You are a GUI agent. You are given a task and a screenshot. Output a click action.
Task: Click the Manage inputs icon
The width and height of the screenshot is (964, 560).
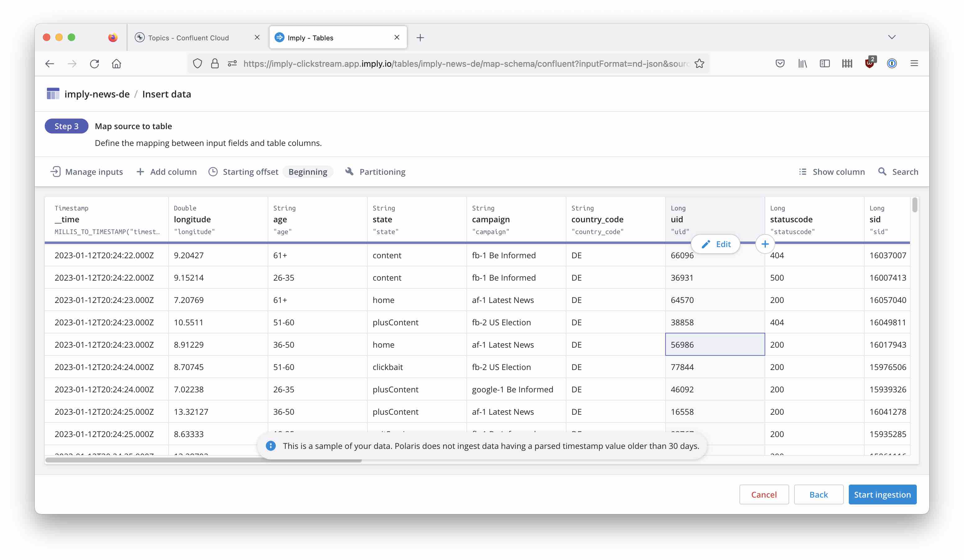pos(56,172)
